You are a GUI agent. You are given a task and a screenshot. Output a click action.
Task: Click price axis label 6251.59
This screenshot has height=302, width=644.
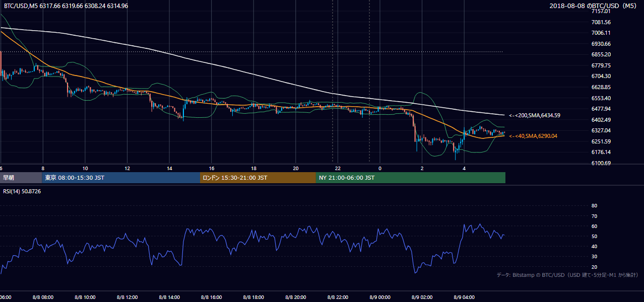click(601, 141)
